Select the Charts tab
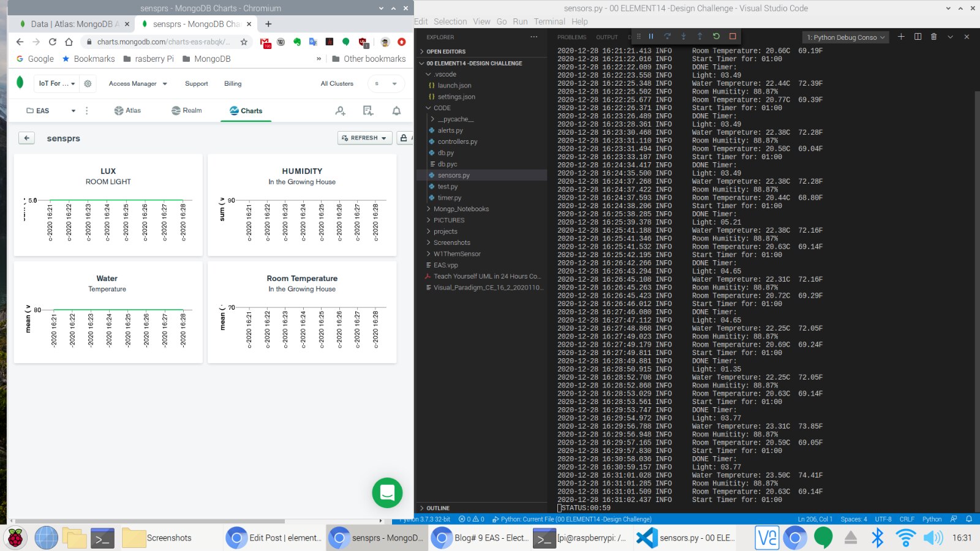980x551 pixels. point(246,111)
